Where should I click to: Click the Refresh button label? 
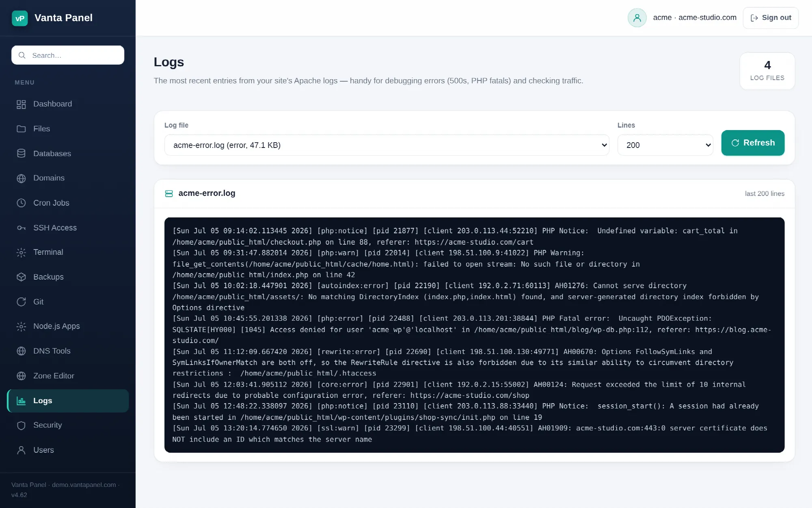759,143
